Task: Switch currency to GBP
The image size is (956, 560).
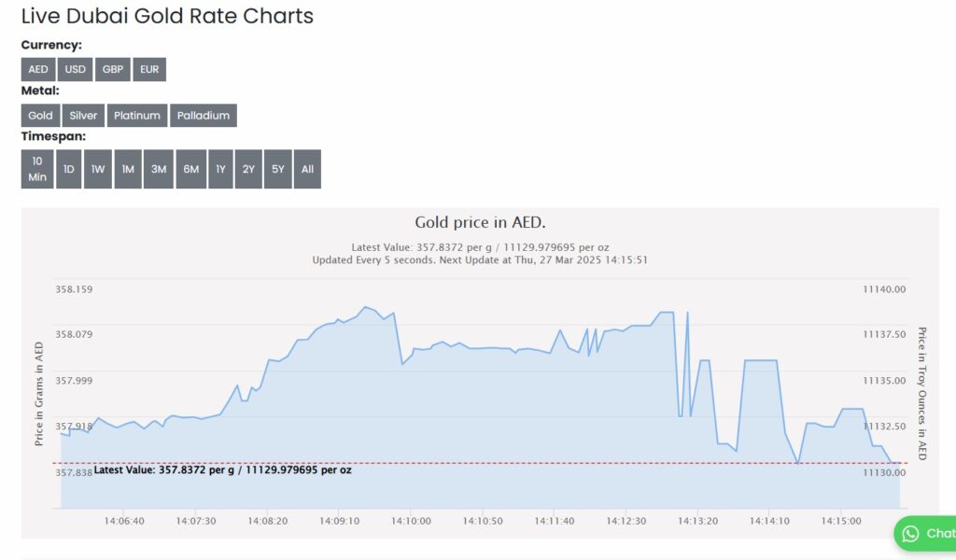Action: [113, 69]
